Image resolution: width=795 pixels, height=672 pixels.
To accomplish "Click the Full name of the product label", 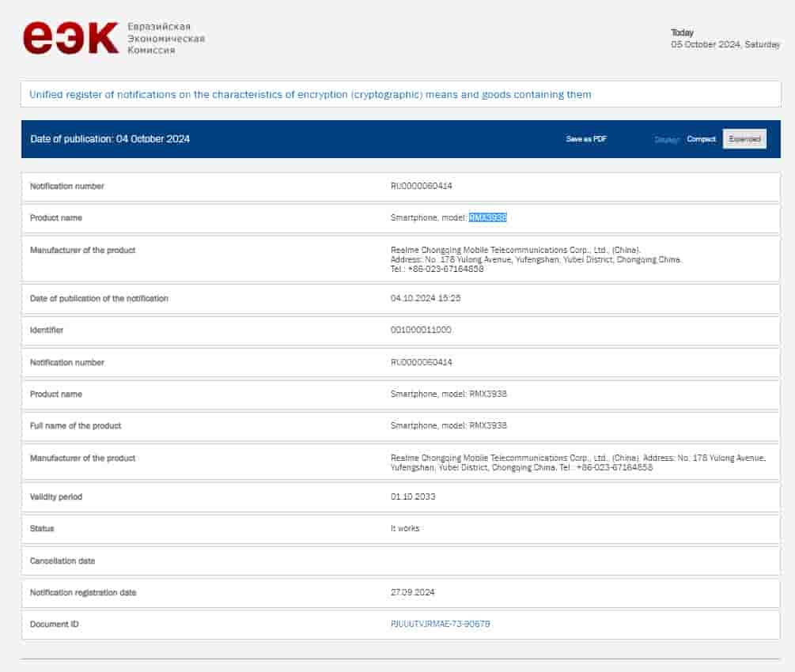I will [75, 426].
